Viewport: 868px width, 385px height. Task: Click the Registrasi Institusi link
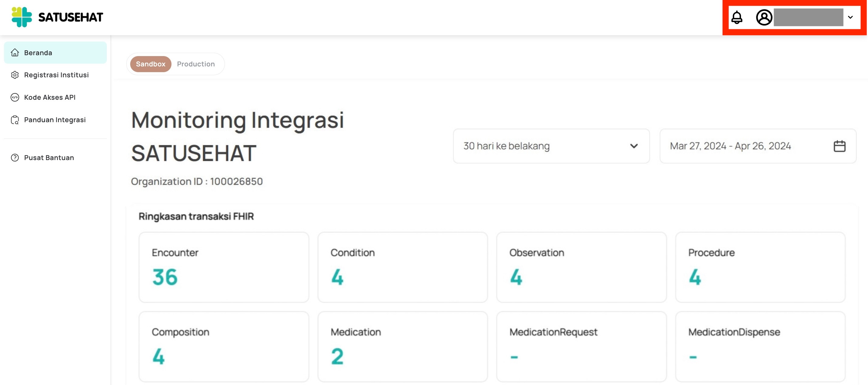[56, 75]
